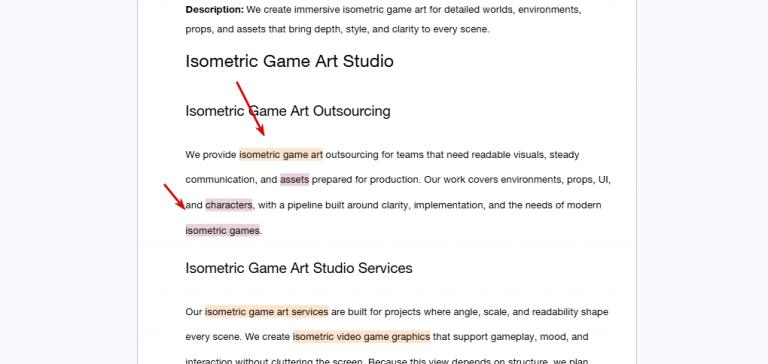Screen dimensions: 768x364
Task: Click the highlighted phrase 'isometric game art'
Action: [x=281, y=155]
